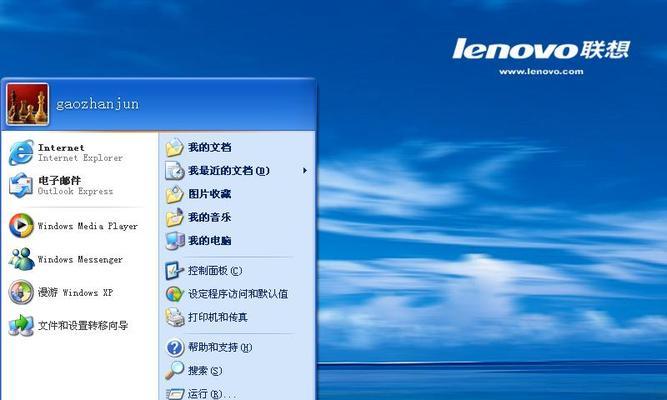
Task: Click the Outlook Express email icon
Action: tap(21, 186)
